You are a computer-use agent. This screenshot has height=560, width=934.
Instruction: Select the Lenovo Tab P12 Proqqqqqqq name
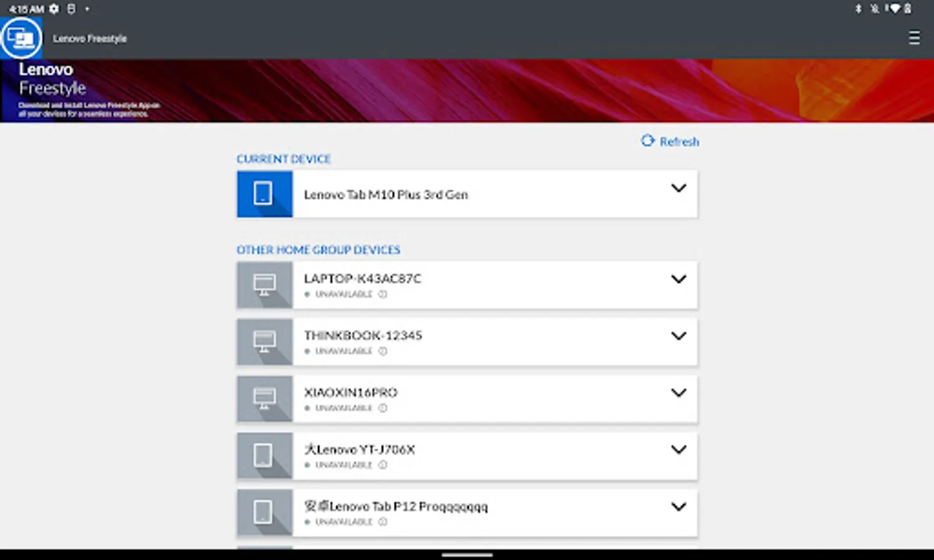[396, 506]
